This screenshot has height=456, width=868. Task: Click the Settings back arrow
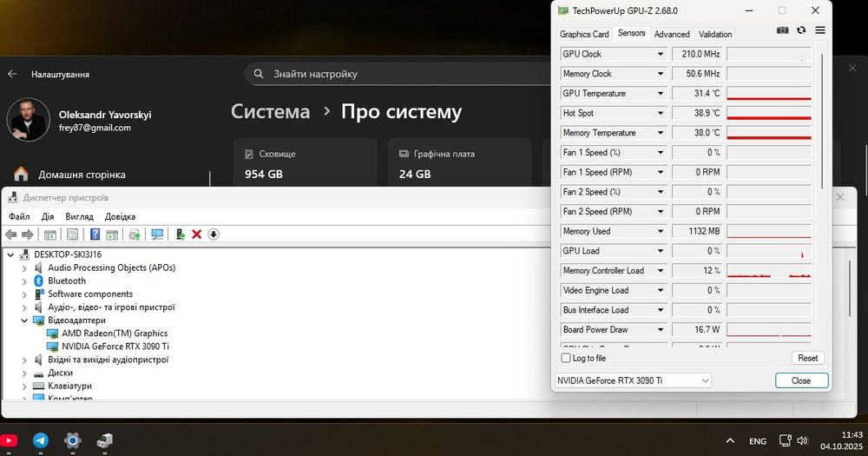tap(12, 74)
